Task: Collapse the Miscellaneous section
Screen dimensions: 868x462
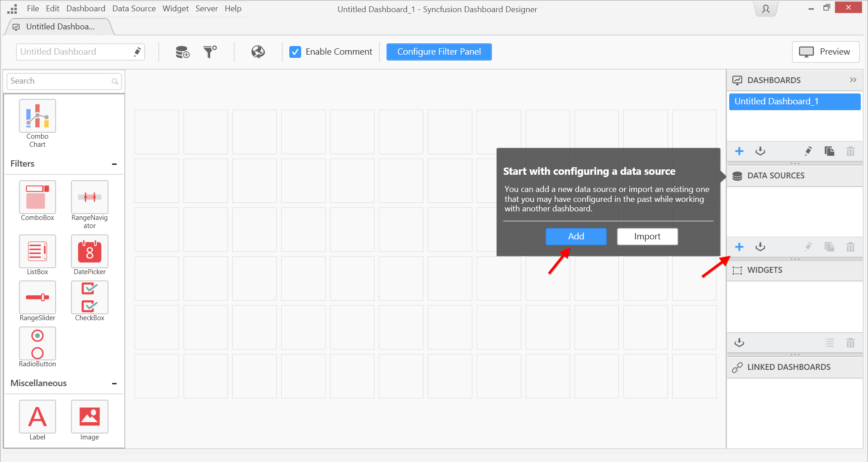Action: pos(114,383)
